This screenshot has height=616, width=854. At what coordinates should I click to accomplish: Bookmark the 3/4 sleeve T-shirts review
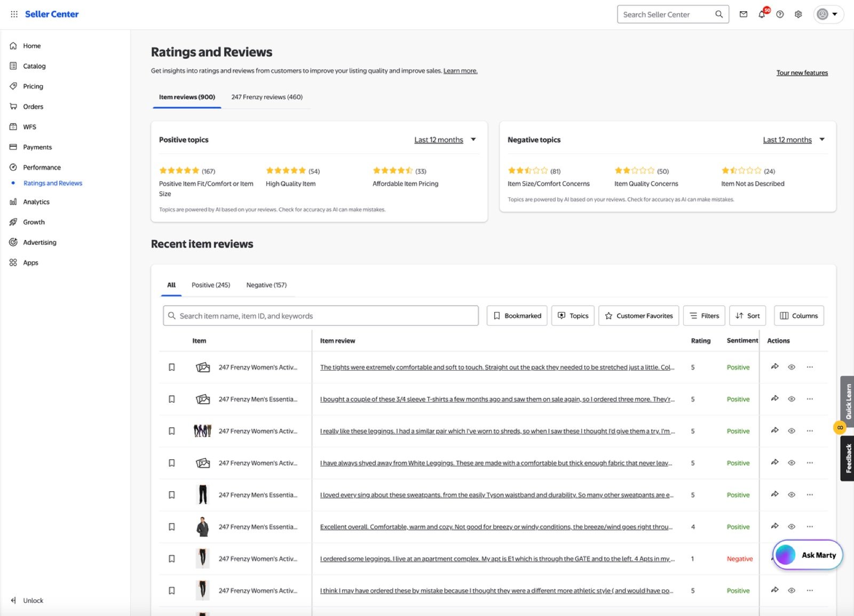click(172, 399)
